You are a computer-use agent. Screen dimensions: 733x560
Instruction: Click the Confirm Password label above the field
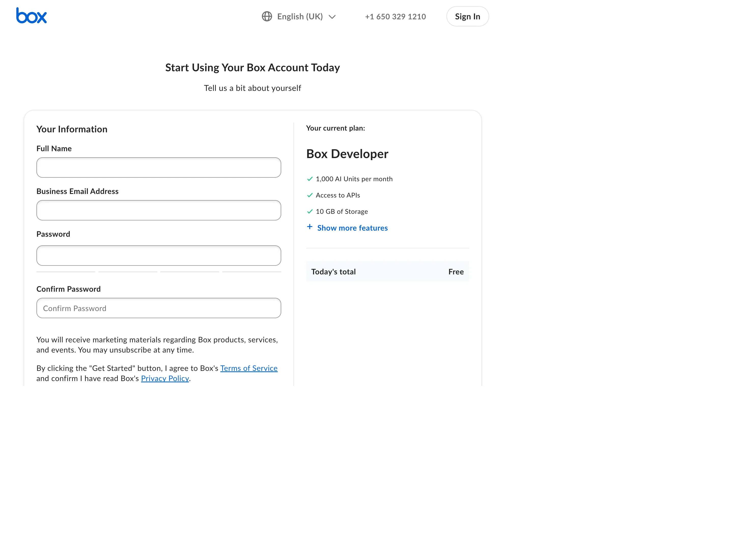68,289
